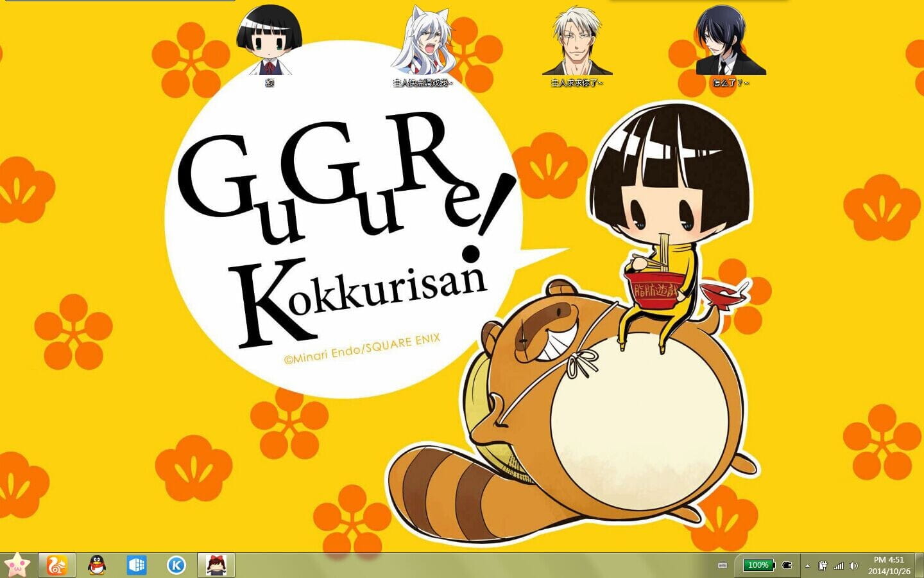Click the speech text under the Inugami character
Image resolution: width=924 pixels, height=578 pixels.
pyautogui.click(x=576, y=83)
